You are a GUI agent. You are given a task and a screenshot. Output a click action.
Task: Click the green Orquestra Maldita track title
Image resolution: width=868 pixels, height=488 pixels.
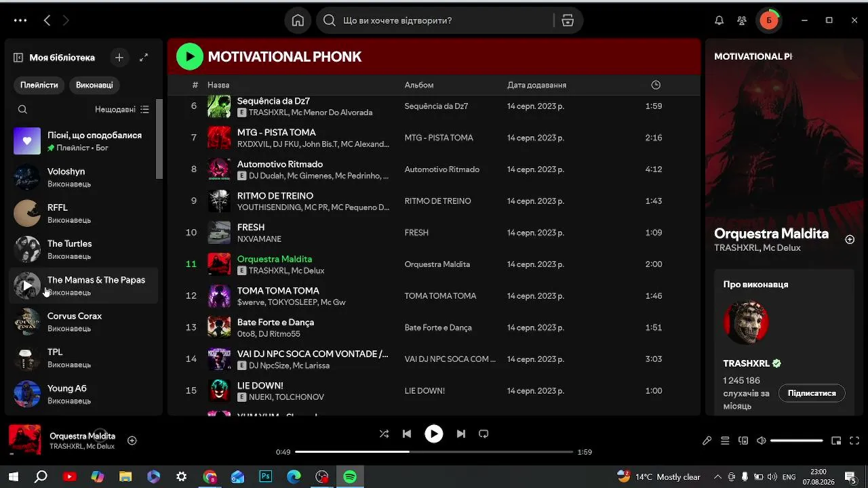pyautogui.click(x=275, y=259)
